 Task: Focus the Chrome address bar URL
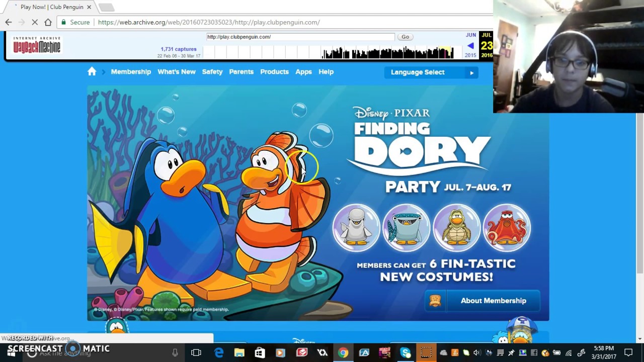(x=209, y=22)
